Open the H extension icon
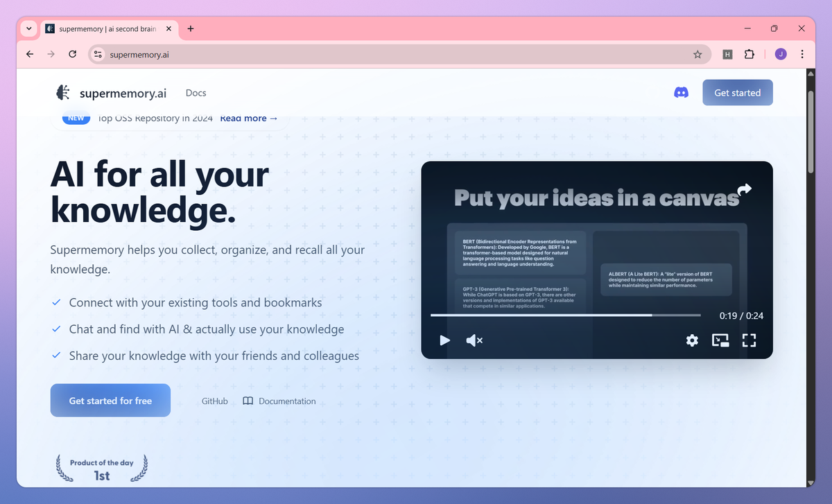Image resolution: width=832 pixels, height=504 pixels. point(727,54)
